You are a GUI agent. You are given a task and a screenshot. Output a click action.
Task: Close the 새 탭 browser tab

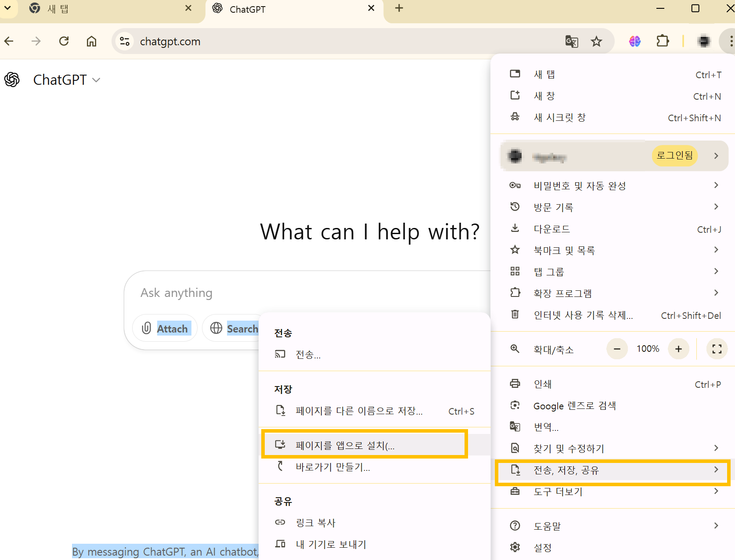tap(188, 8)
